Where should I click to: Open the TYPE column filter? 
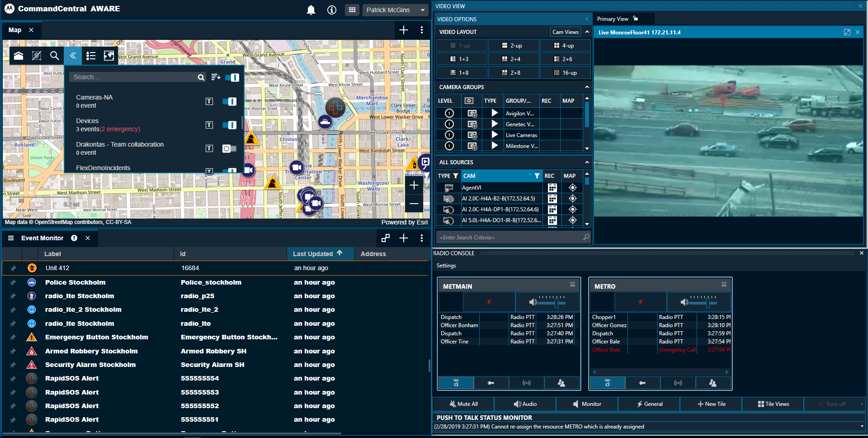[x=456, y=176]
